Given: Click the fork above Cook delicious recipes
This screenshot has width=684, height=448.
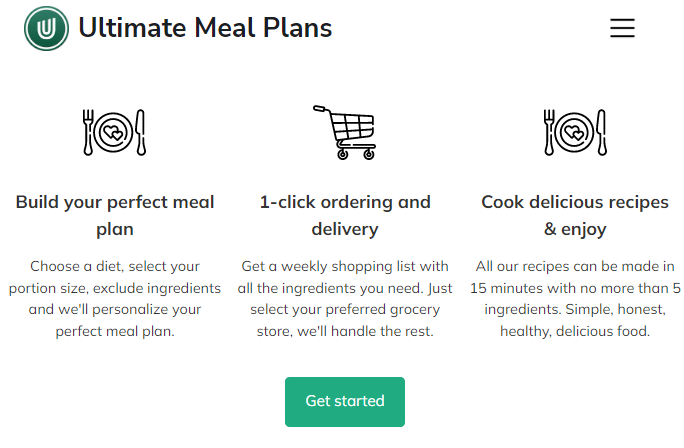Looking at the screenshot, I should point(549,132).
